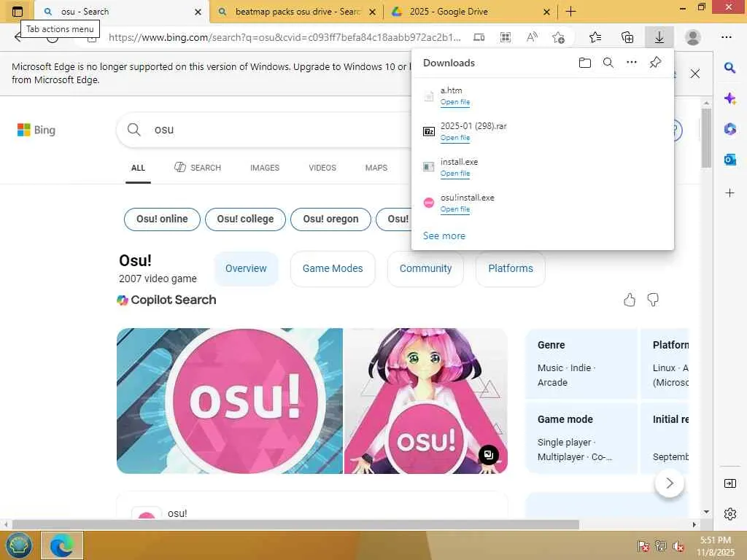The image size is (747, 560).
Task: Open Edge Settings and more menu
Action: (726, 37)
